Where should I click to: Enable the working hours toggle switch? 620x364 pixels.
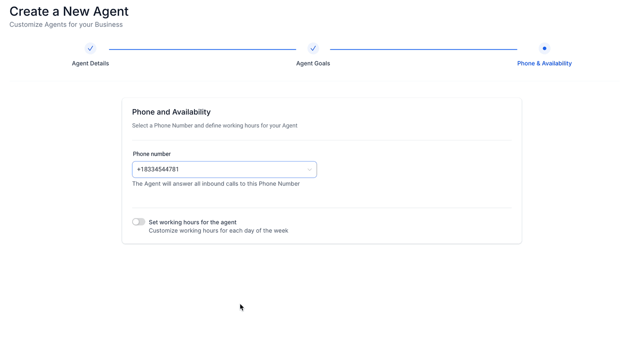[x=139, y=222]
